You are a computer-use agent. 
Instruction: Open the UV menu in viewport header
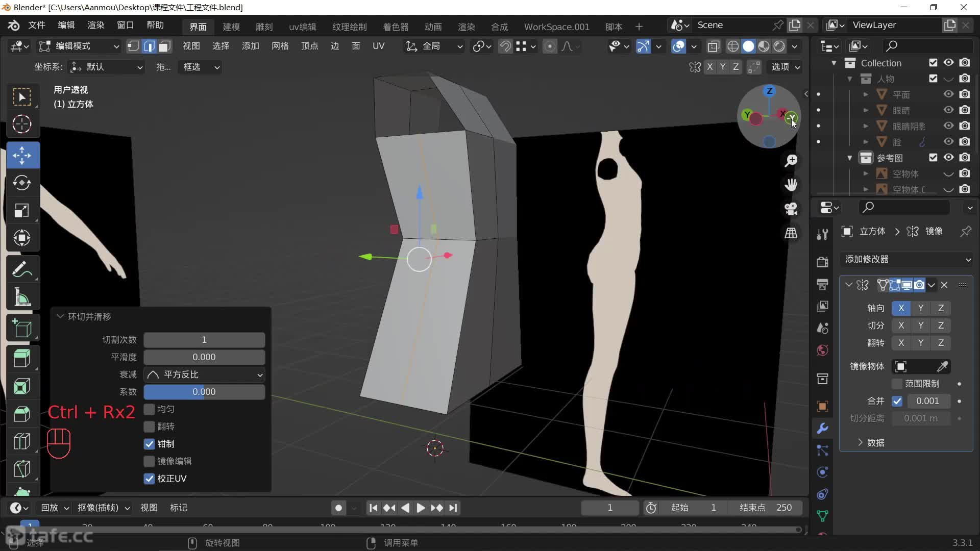[378, 46]
